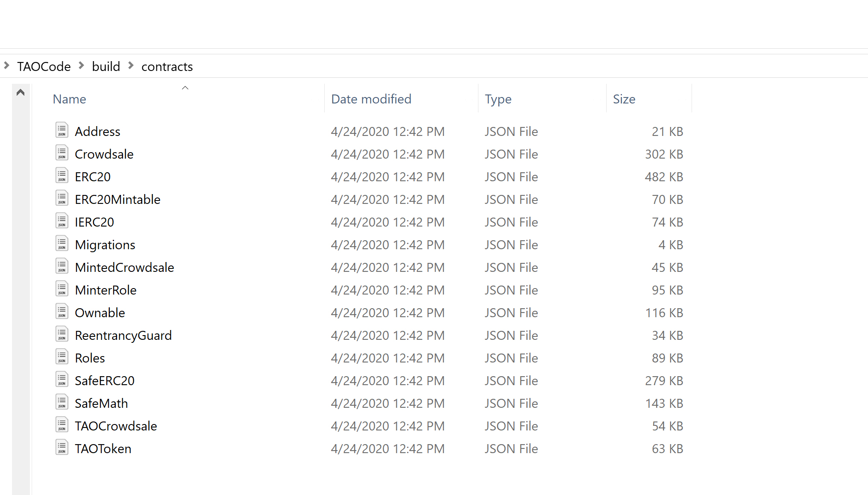
Task: Click the ERC20Mintable file icon
Action: 62,198
